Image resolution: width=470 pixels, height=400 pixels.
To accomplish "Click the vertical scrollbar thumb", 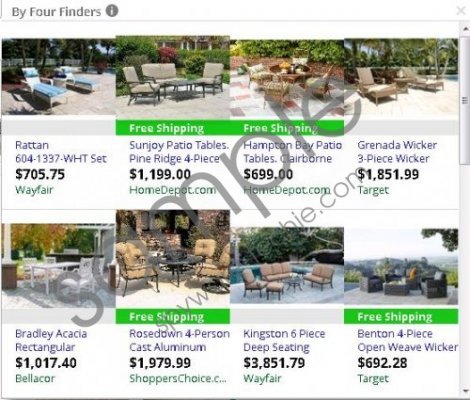I will point(465,101).
